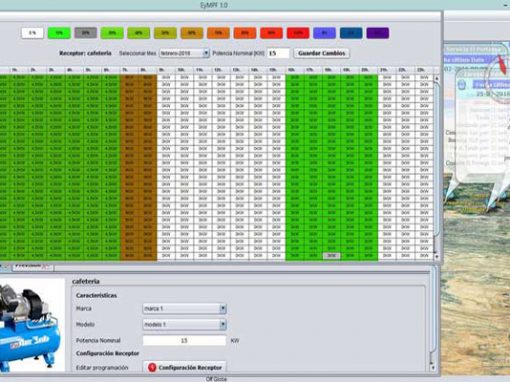Click the blue compressor thumbnail image
Screen dimensions: 510x382
(32, 325)
